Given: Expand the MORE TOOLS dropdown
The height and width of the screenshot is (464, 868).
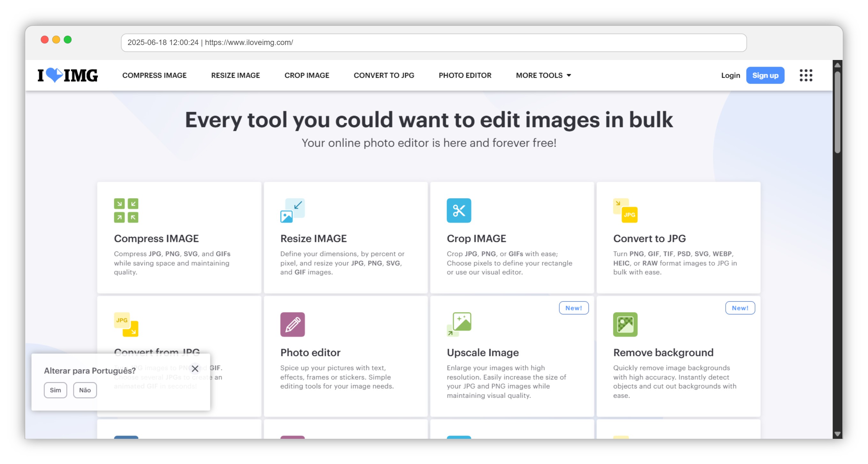Looking at the screenshot, I should click(543, 75).
